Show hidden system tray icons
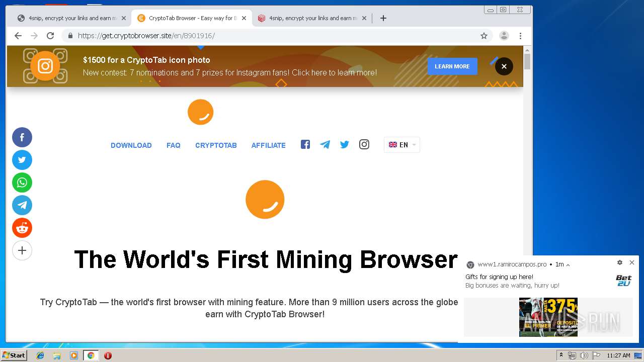Image resolution: width=644 pixels, height=362 pixels. pyautogui.click(x=561, y=355)
